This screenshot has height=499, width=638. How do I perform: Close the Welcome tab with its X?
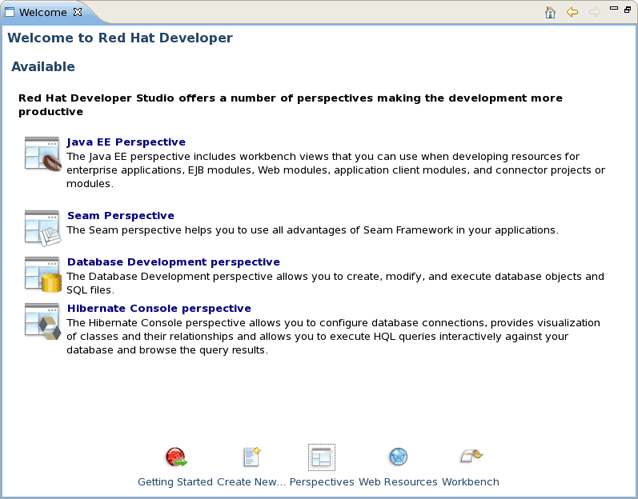click(78, 13)
